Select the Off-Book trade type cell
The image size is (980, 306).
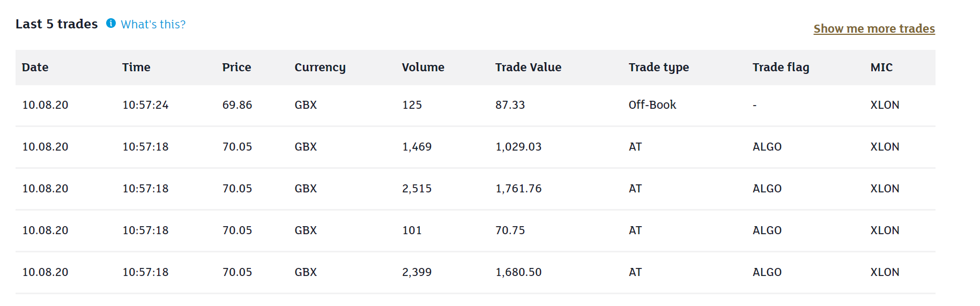pyautogui.click(x=652, y=105)
